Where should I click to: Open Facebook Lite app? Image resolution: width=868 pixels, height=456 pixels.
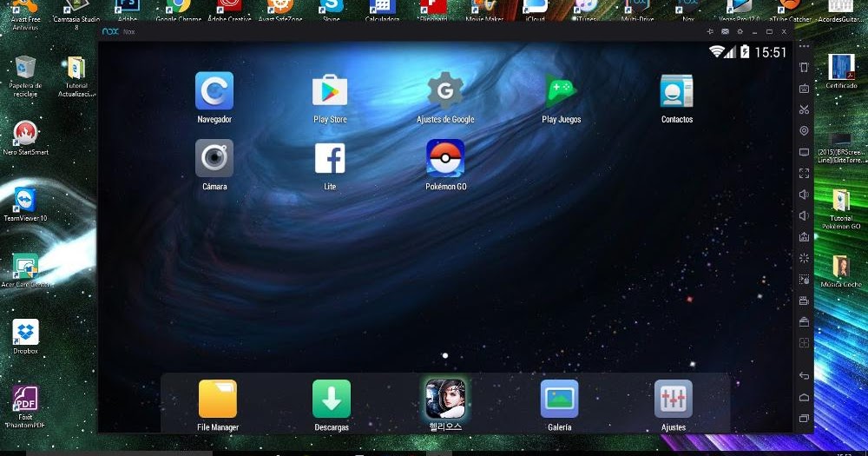pyautogui.click(x=330, y=158)
